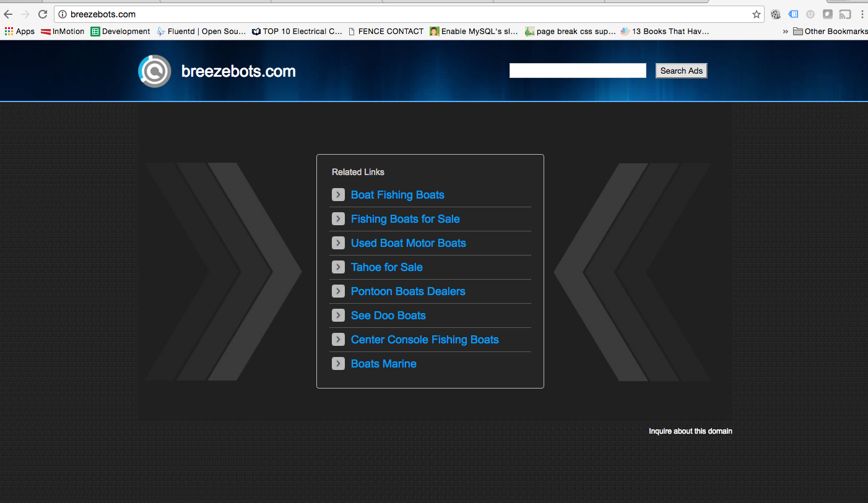Open the page break css sup... bookmark
Image resolution: width=868 pixels, height=503 pixels.
(570, 32)
